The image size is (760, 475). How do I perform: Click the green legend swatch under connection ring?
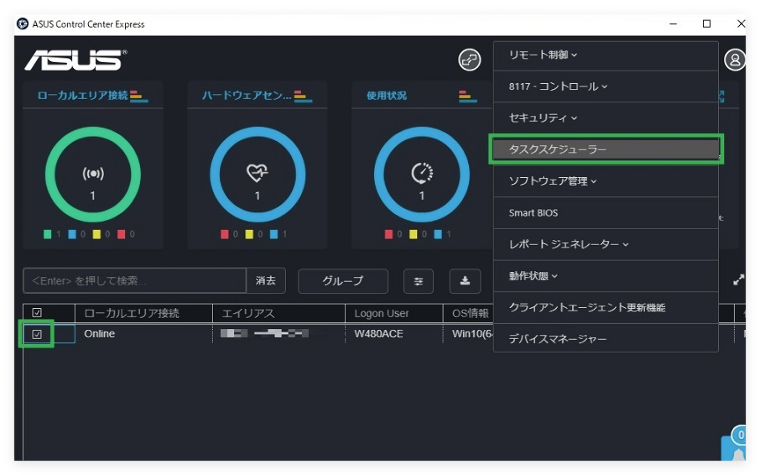click(x=47, y=235)
